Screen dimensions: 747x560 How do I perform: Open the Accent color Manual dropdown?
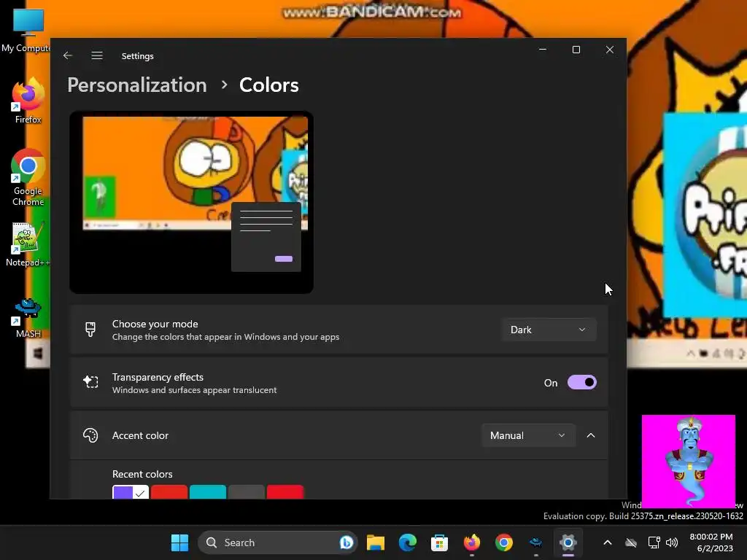(528, 435)
